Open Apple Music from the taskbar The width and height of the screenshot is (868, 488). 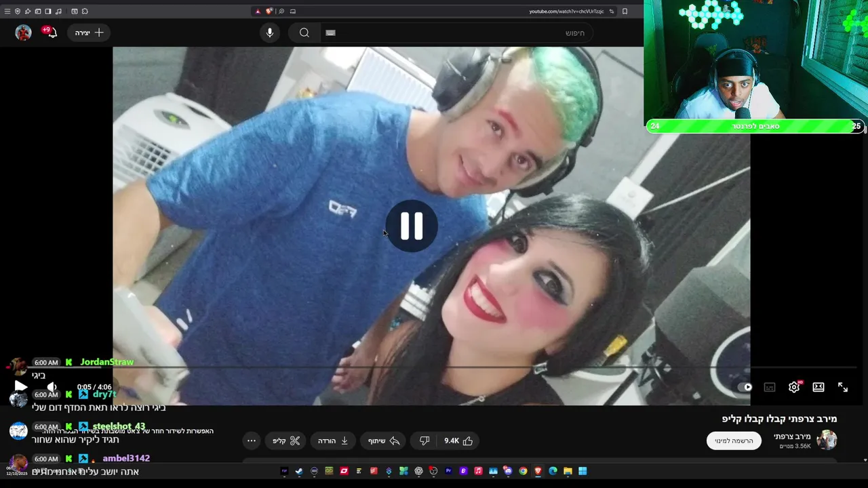[478, 471]
